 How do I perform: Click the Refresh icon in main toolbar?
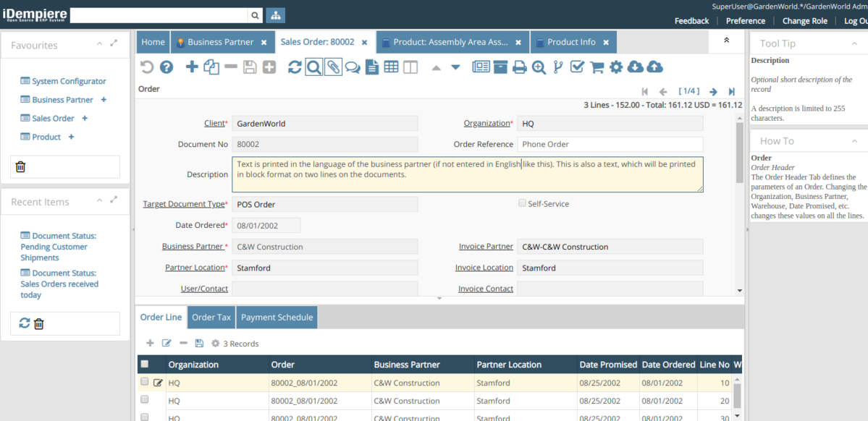pyautogui.click(x=295, y=67)
